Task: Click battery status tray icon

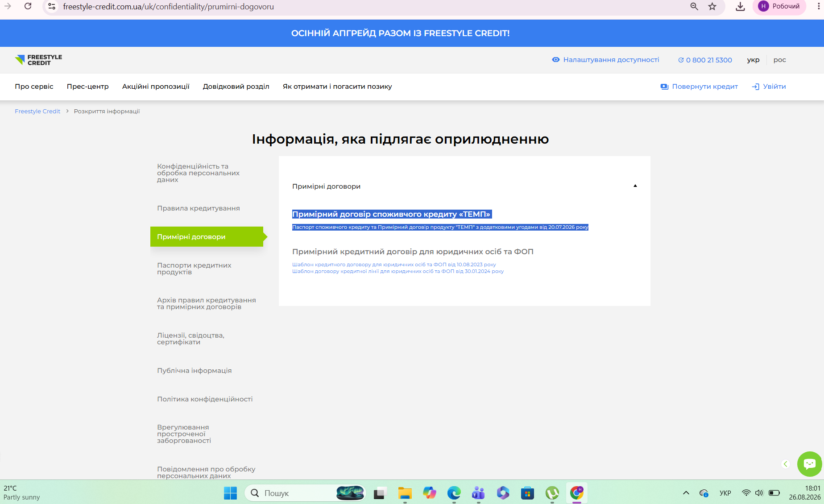Action: pos(774,493)
